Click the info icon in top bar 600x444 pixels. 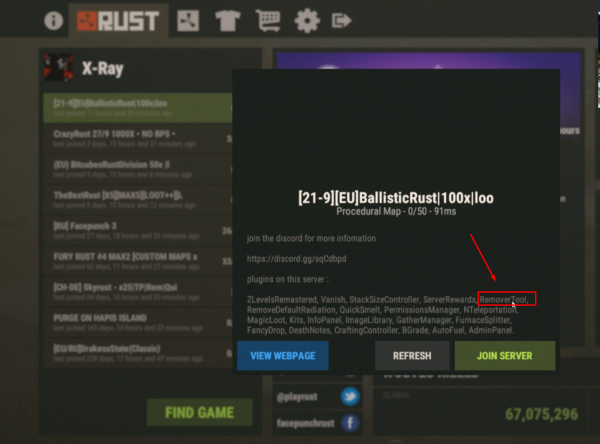pyautogui.click(x=54, y=20)
